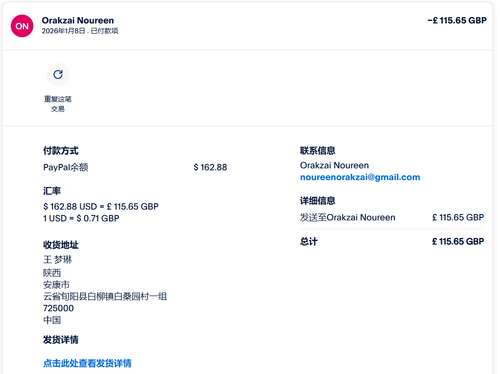Viewport: 500px width, 374px height.
Task: Click the 付款方式 heading
Action: pos(61,151)
